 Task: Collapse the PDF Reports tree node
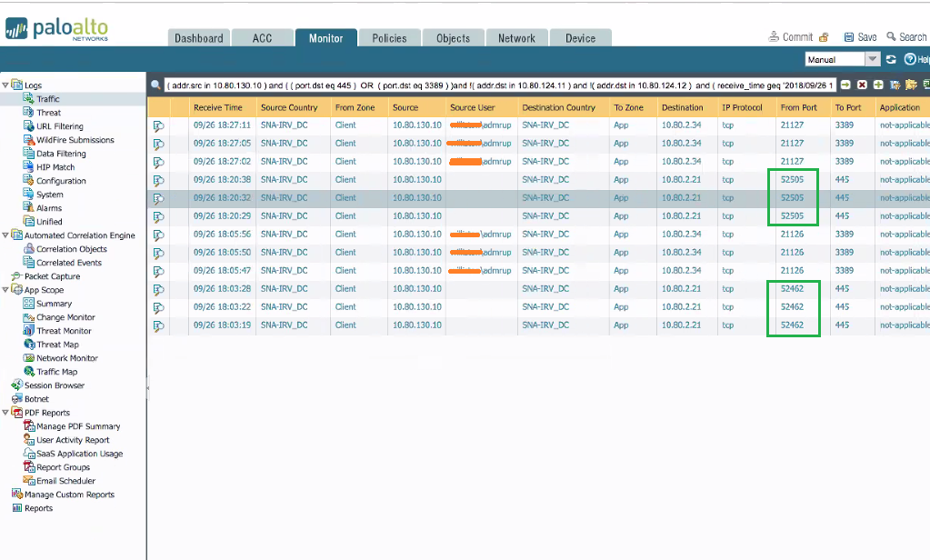click(x=5, y=413)
